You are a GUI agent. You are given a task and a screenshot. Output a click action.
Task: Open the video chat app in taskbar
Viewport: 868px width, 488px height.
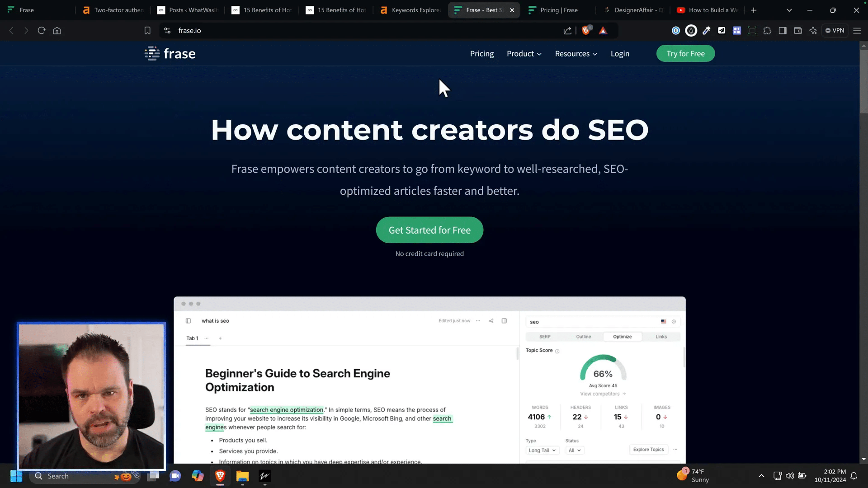(175, 476)
